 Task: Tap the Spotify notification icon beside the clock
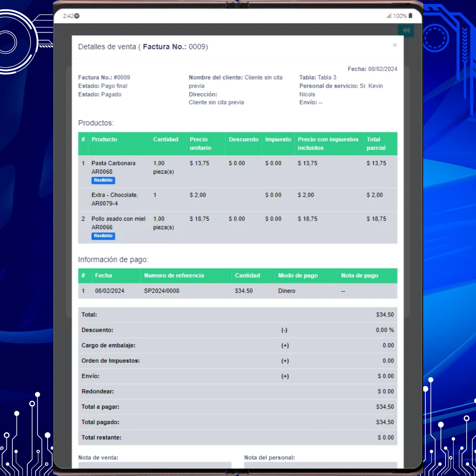pos(77,16)
